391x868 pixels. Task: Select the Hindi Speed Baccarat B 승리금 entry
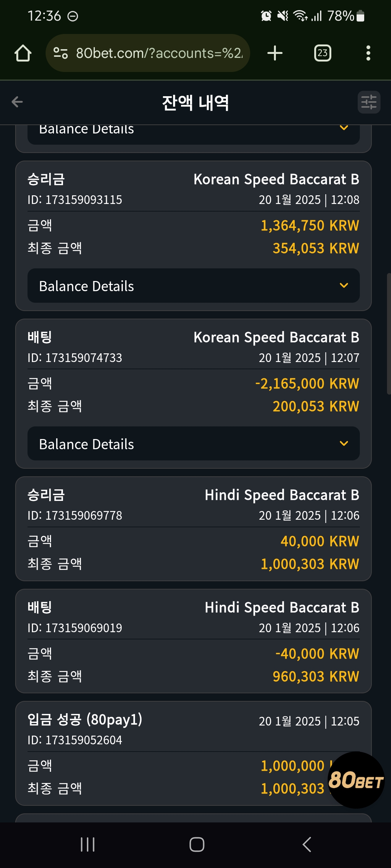[194, 529]
